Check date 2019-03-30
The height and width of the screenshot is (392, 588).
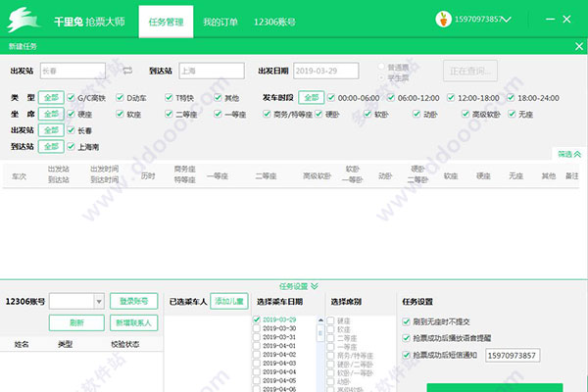pos(257,328)
